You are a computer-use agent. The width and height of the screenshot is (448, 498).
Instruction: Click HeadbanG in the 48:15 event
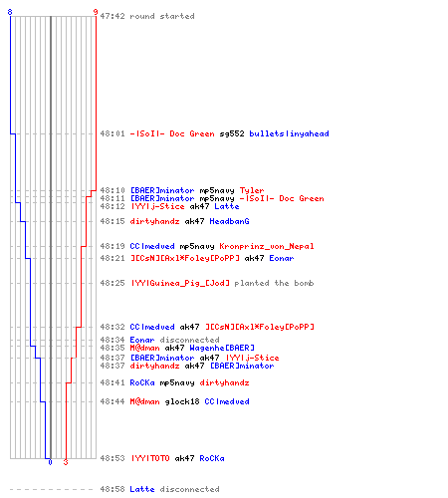tap(229, 221)
